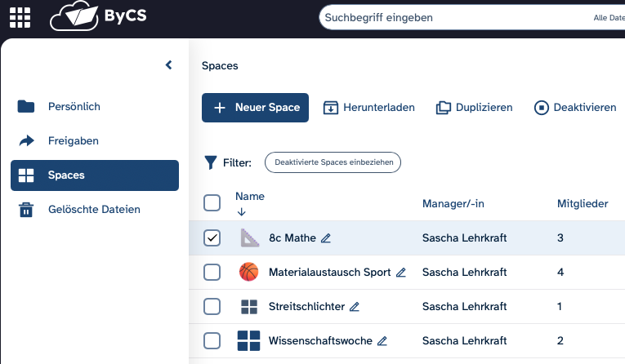Rename Materialaustausch Sport via pencil icon
This screenshot has height=364, width=625.
pos(401,273)
